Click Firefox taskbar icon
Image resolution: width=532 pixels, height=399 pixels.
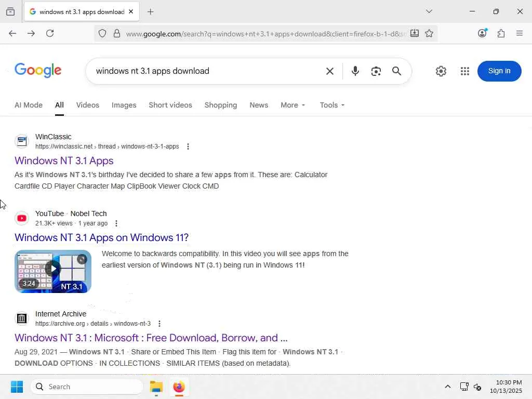pos(179,387)
